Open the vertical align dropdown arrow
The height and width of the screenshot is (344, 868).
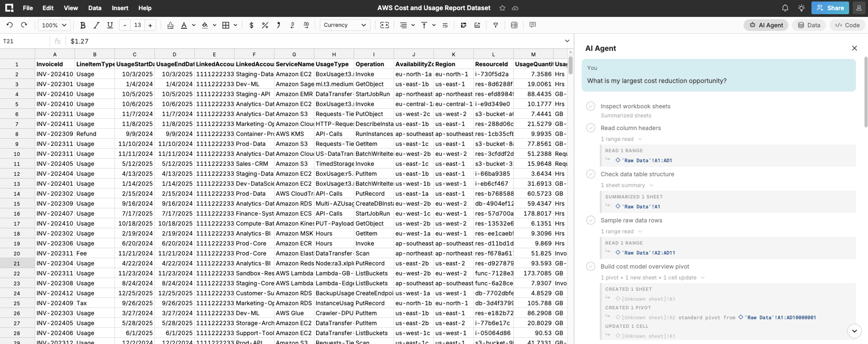(434, 25)
